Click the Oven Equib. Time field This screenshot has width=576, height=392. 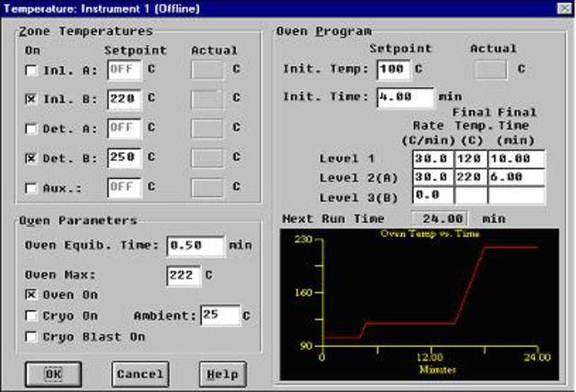(194, 245)
